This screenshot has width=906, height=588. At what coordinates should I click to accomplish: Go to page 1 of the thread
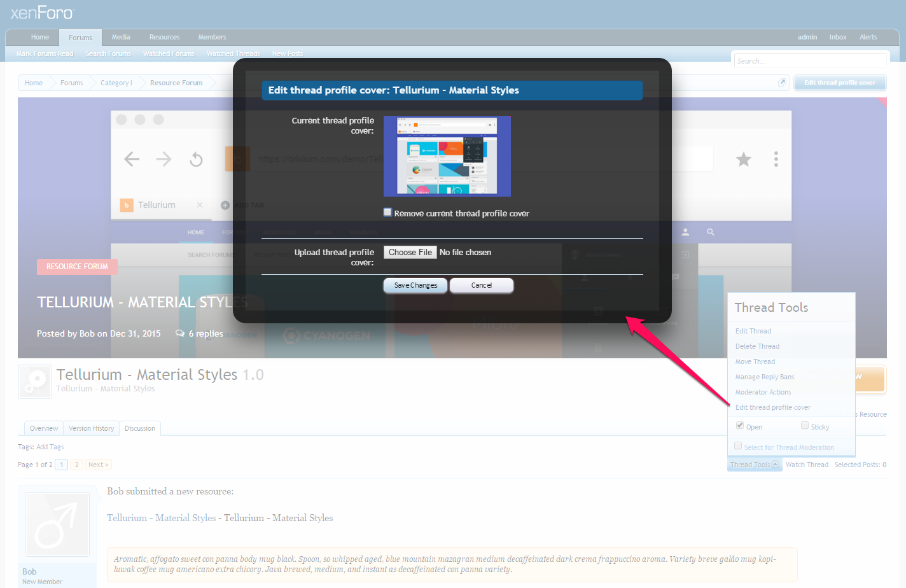point(62,465)
